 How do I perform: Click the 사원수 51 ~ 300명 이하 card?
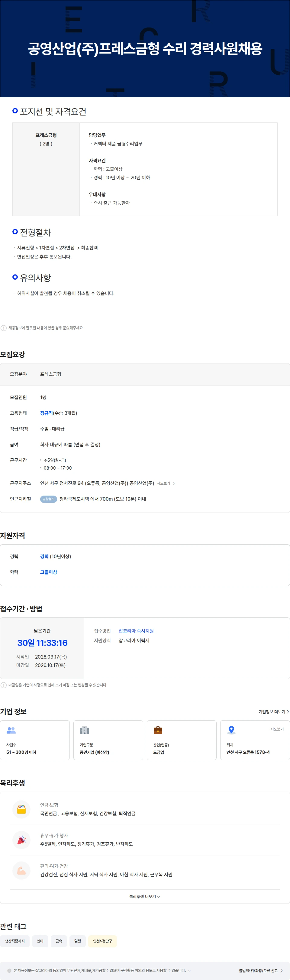pos(35,740)
